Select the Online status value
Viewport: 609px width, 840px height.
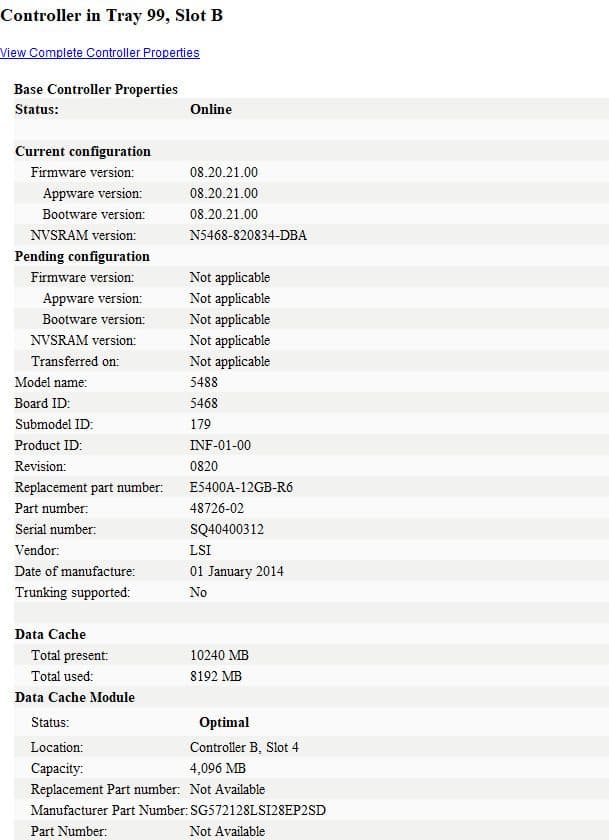(210, 110)
